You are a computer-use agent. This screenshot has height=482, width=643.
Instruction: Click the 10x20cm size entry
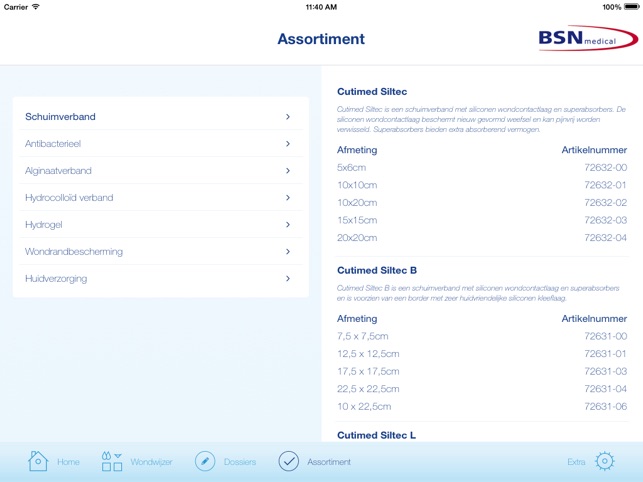(357, 203)
